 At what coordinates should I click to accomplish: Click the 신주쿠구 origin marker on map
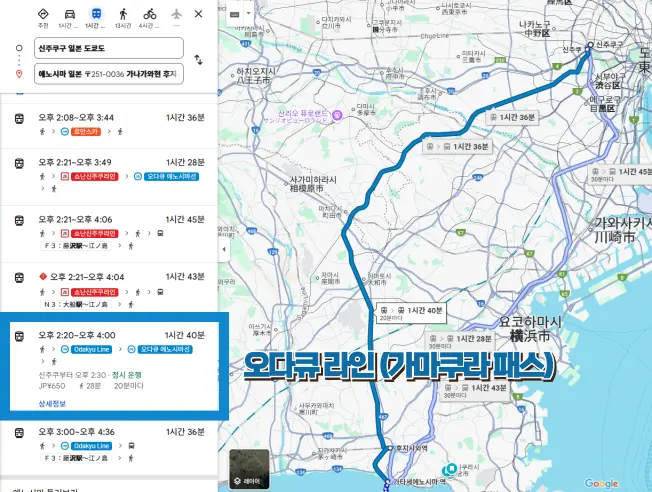590,45
